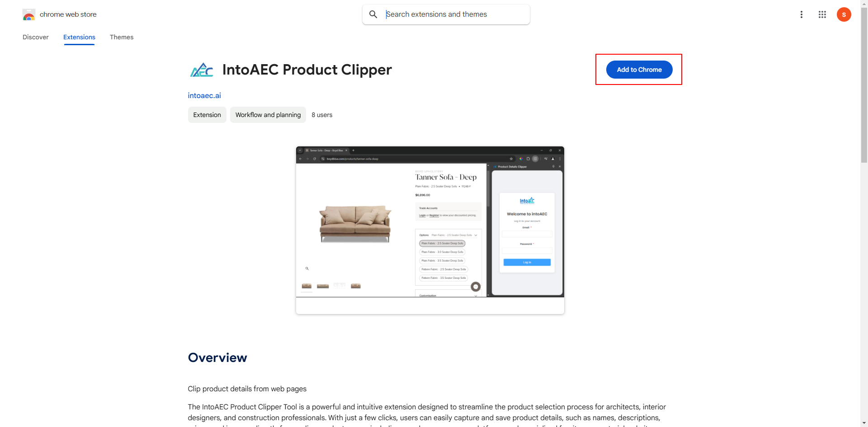
Task: Switch to the Discover tab
Action: pos(36,37)
